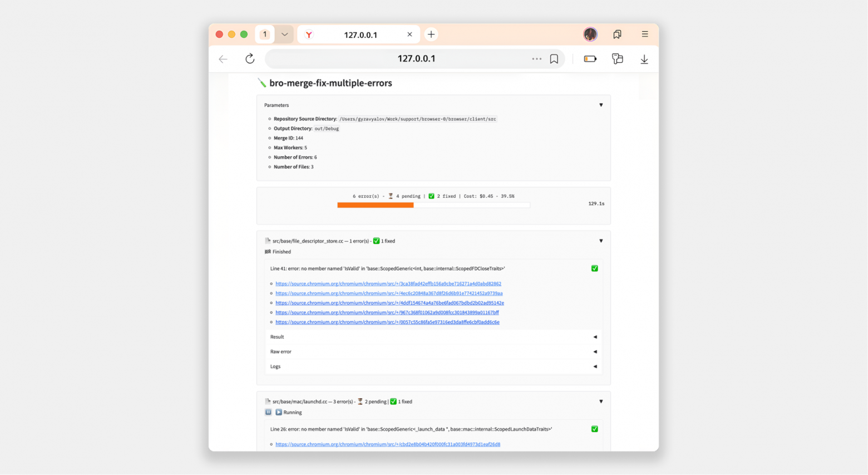The height and width of the screenshot is (475, 868).
Task: Click the Max Workers: 5 entry
Action: point(290,148)
